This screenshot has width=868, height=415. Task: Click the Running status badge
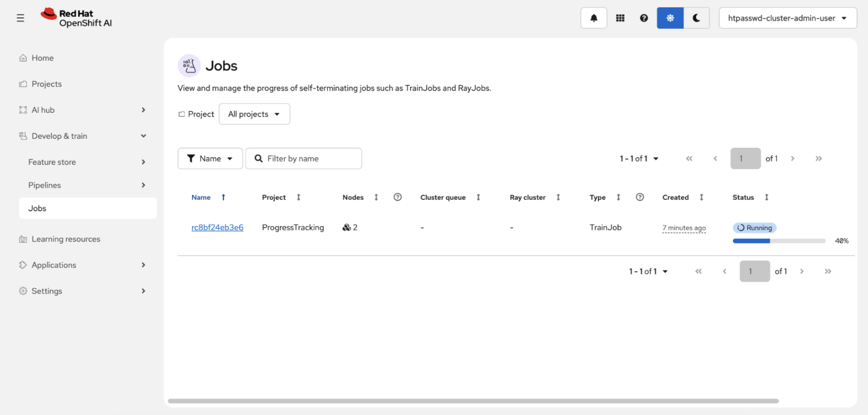tap(755, 228)
